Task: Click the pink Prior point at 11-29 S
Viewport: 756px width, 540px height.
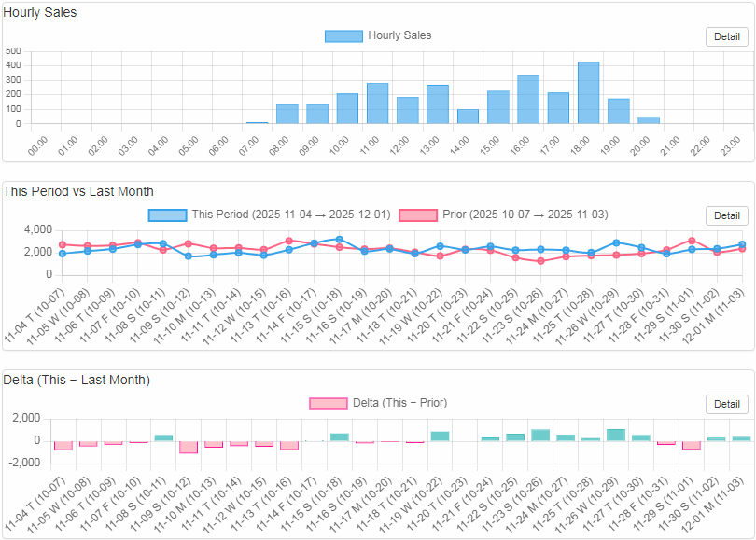Action: pos(692,241)
